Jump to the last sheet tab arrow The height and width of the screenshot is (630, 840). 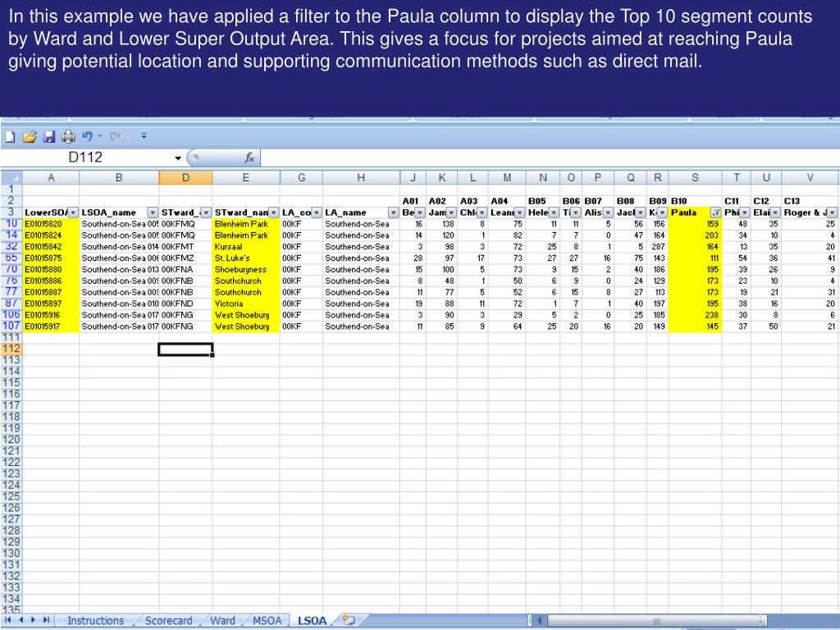tap(46, 620)
